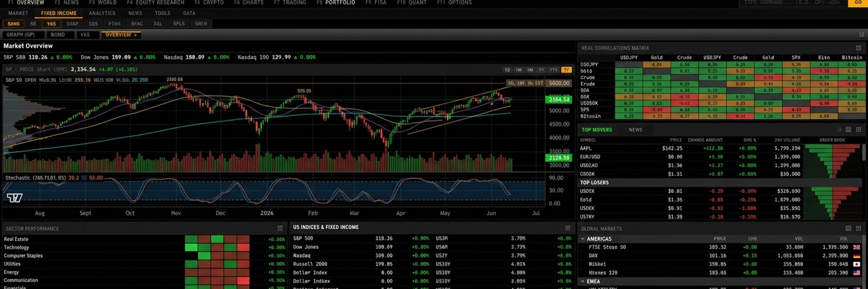Click the 5600.00 price level label
This screenshot has width=868, height=289.
tap(559, 83)
